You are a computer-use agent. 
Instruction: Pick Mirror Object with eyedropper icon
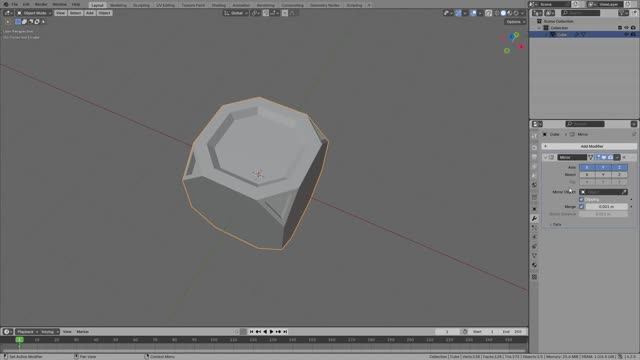click(x=624, y=192)
